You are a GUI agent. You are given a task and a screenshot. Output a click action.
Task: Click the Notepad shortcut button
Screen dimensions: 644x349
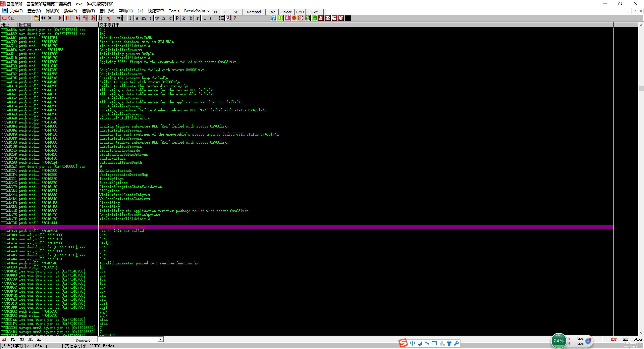pos(254,12)
